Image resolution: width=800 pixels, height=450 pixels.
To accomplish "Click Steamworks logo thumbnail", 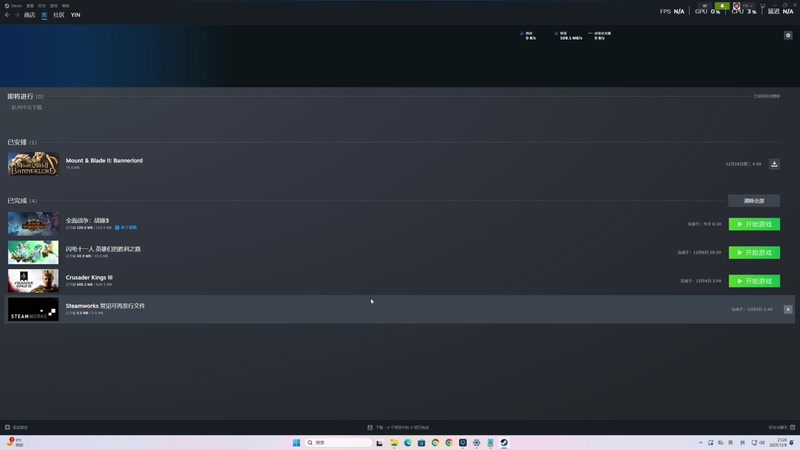I will click(33, 309).
